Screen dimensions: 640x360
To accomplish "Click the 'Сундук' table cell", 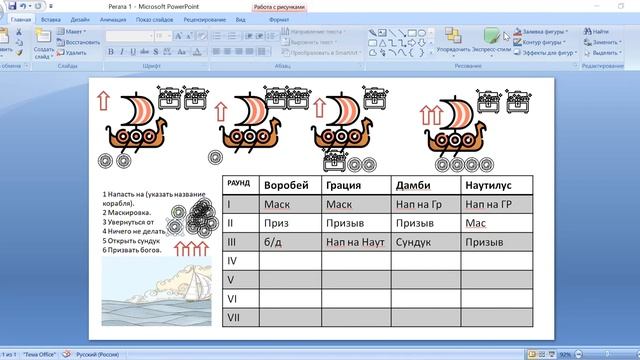I will (x=426, y=242).
